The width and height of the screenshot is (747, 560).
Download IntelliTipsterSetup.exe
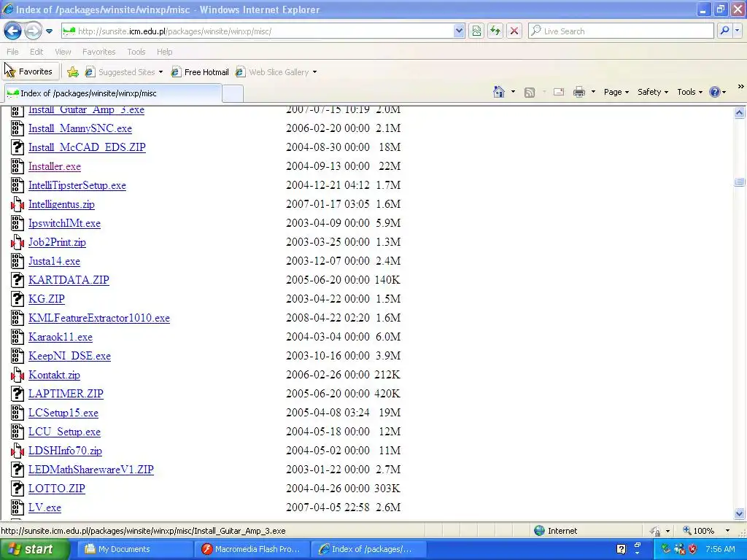77,186
